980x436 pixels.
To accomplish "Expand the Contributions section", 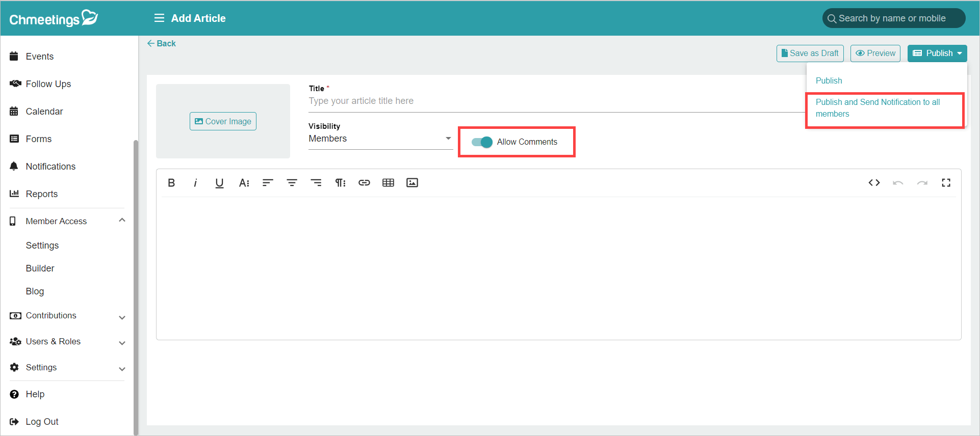I will [x=122, y=317].
